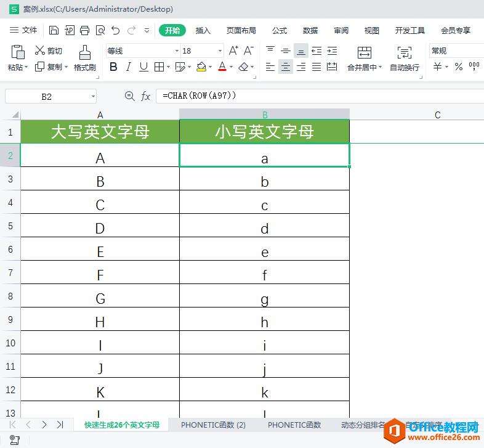Viewport: 484px width, 448px height.
Task: Click the Format Painter (格式刷) brush icon
Action: (85, 52)
